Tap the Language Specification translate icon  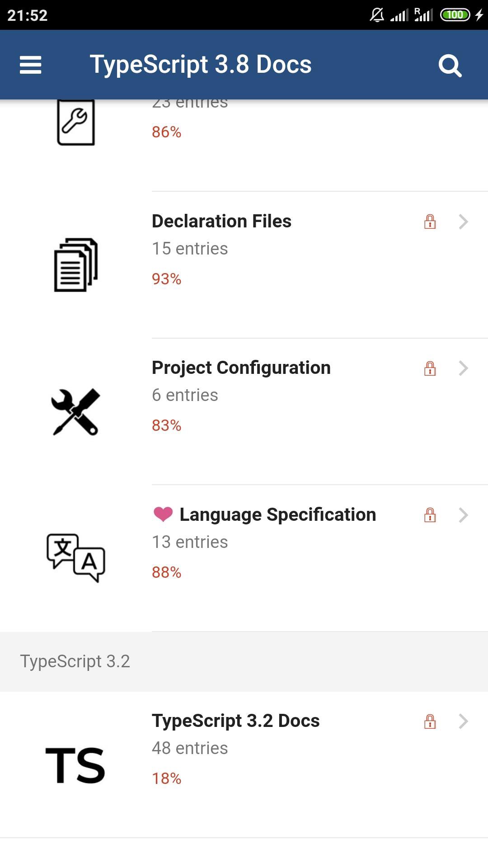pyautogui.click(x=76, y=558)
